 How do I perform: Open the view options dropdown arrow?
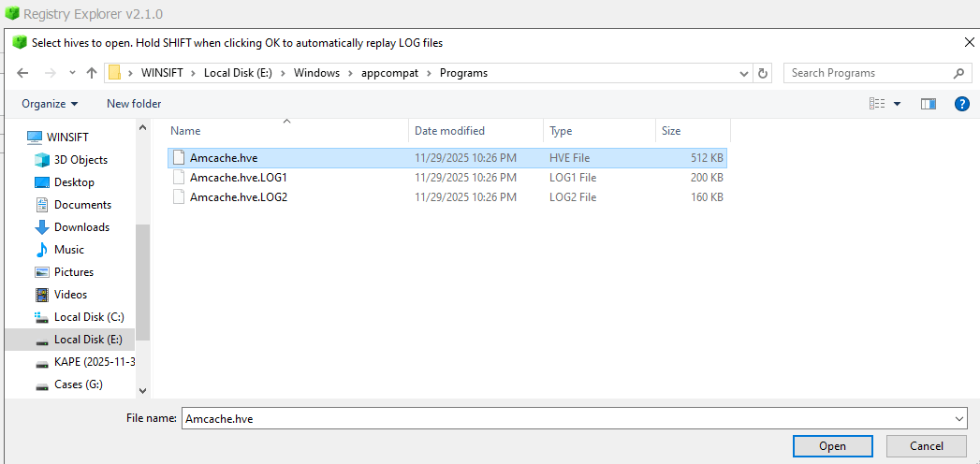(898, 104)
